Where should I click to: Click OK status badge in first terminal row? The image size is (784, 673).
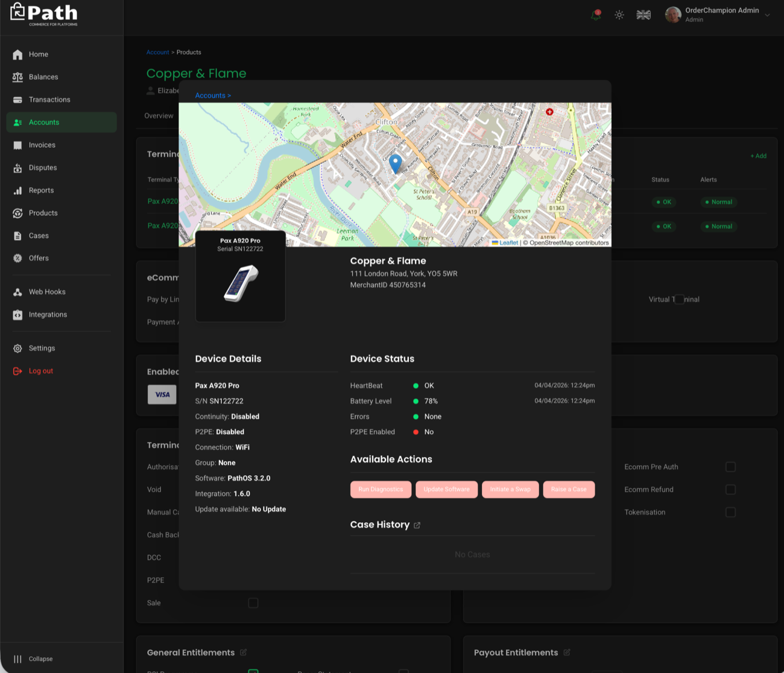pyautogui.click(x=663, y=202)
